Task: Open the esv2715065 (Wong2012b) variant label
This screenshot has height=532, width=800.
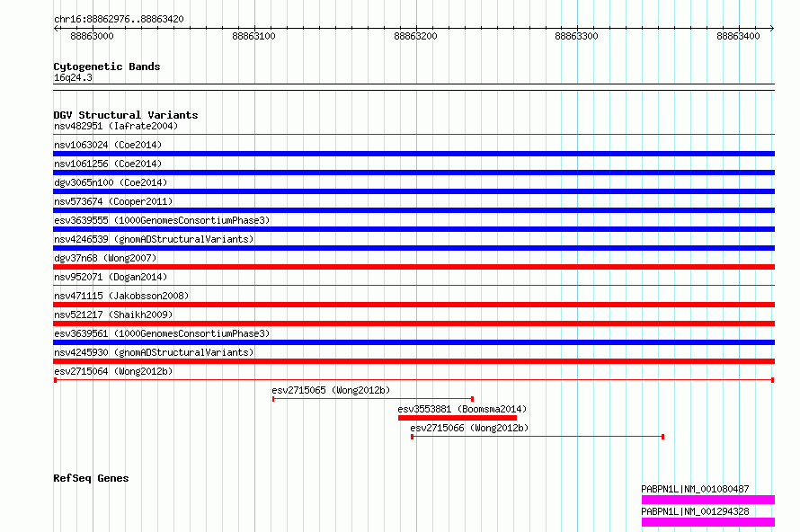Action: tap(331, 390)
